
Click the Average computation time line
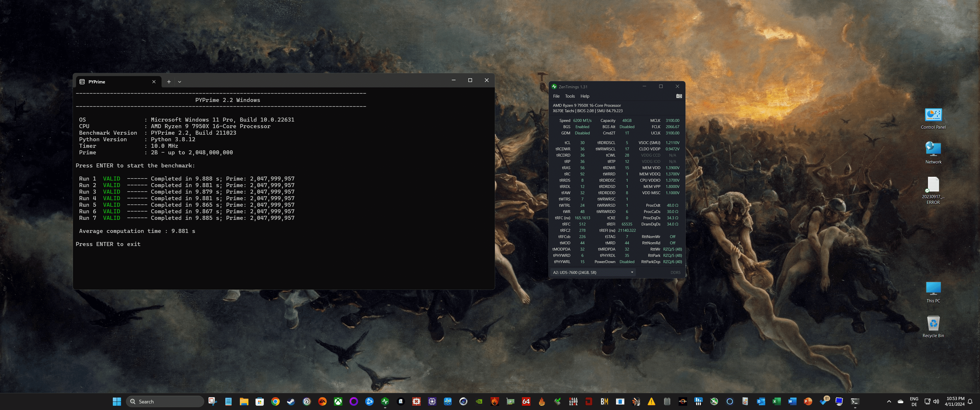point(137,231)
